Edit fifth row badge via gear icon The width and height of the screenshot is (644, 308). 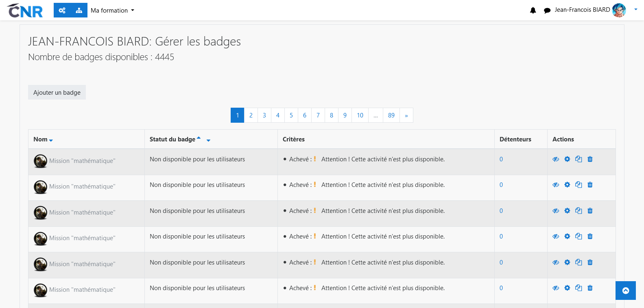coord(567,262)
